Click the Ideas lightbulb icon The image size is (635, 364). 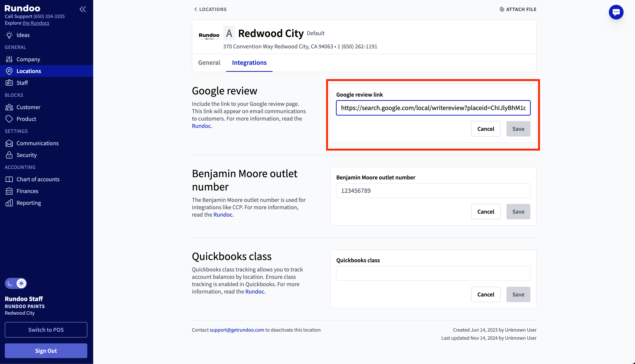click(x=9, y=35)
